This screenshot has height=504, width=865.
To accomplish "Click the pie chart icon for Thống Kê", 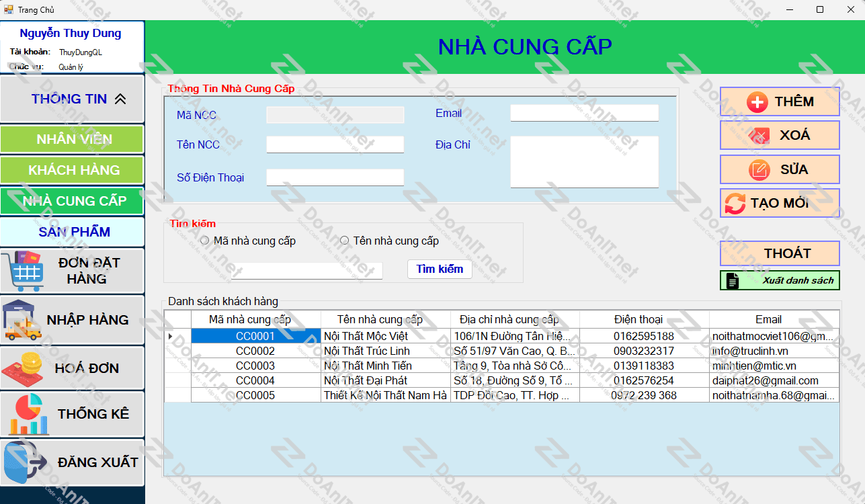I will coord(30,414).
